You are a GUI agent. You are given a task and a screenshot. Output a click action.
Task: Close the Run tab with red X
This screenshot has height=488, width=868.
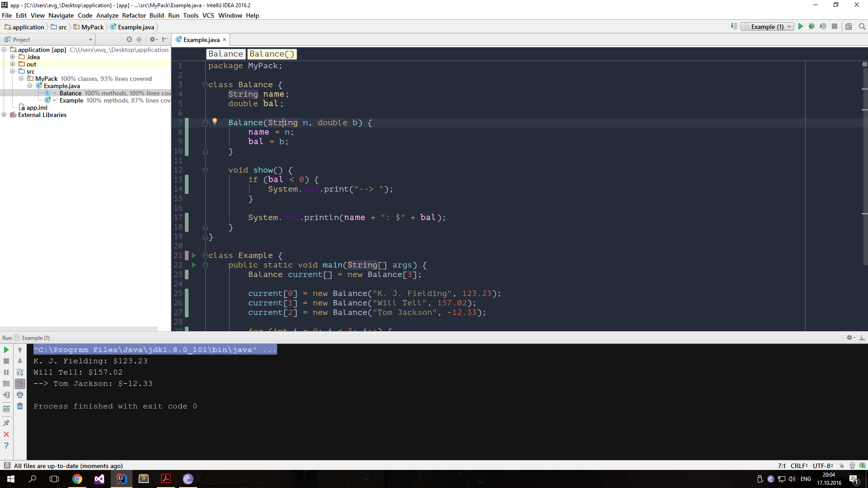pos(6,434)
